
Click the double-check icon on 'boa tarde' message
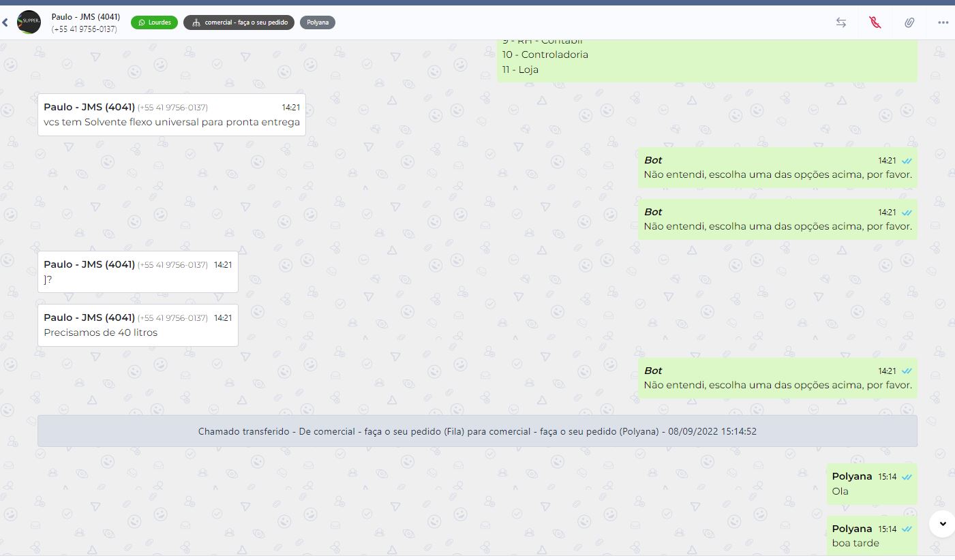point(907,529)
